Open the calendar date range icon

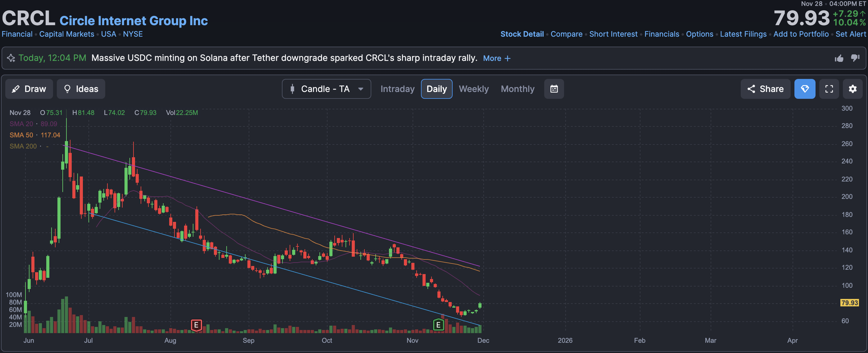(x=554, y=89)
